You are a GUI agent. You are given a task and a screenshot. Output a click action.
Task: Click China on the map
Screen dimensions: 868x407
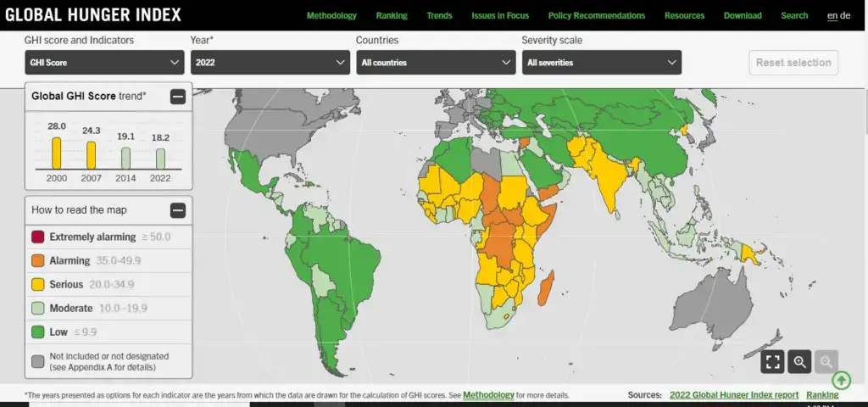click(x=645, y=138)
